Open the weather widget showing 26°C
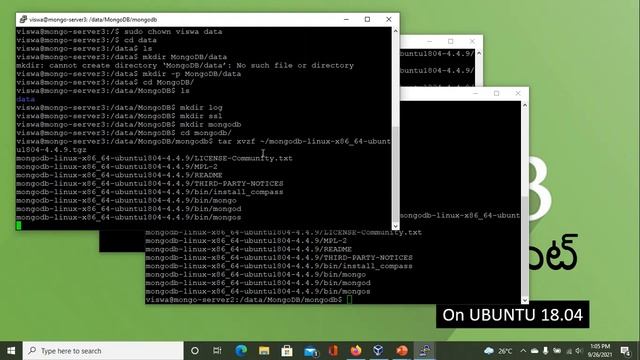Screen dimensions: 640x360 (x=498, y=351)
